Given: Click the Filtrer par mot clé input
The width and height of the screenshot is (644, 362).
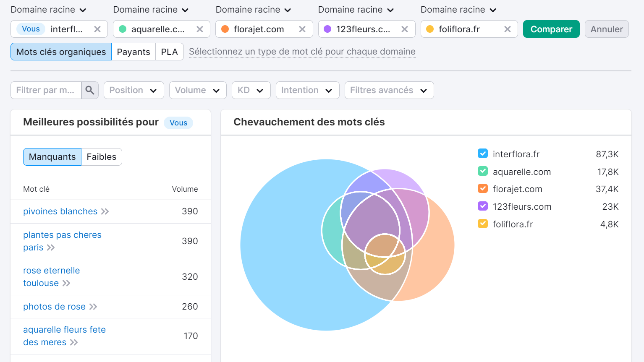Looking at the screenshot, I should click(x=46, y=90).
